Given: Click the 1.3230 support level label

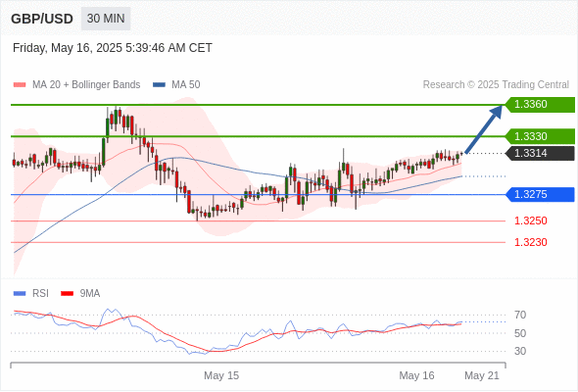Looking at the screenshot, I should (530, 242).
